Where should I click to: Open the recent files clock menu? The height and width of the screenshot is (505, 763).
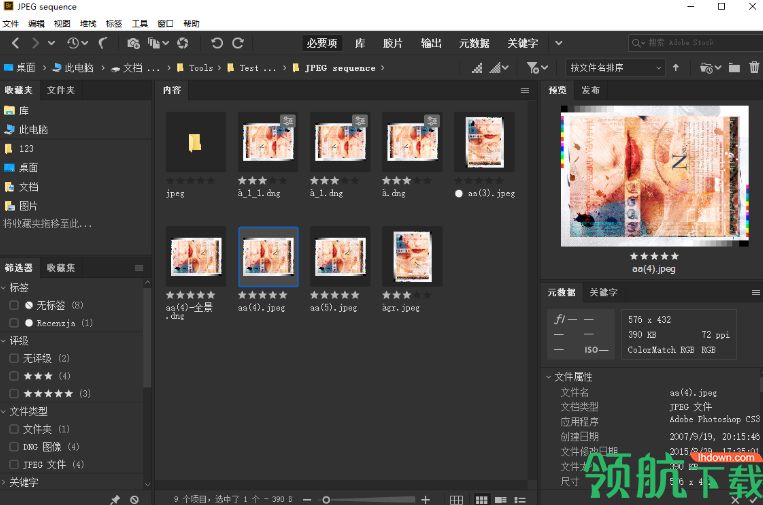click(77, 43)
